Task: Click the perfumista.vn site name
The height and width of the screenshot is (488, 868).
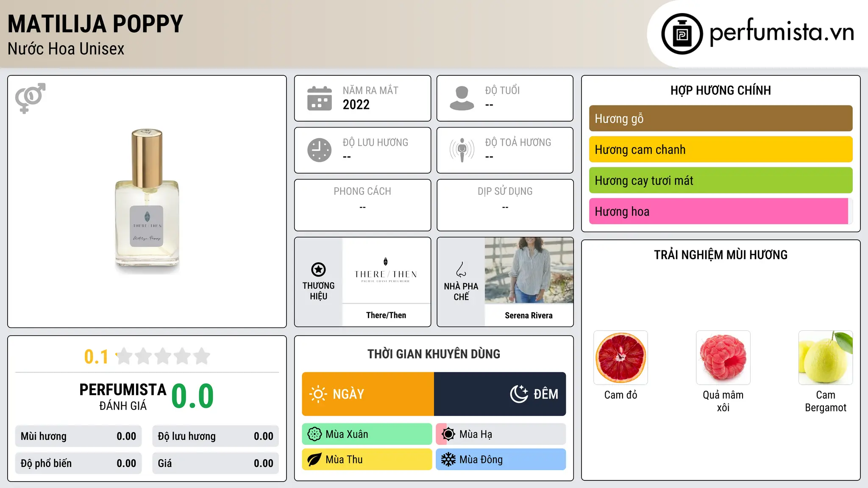Action: point(782,32)
